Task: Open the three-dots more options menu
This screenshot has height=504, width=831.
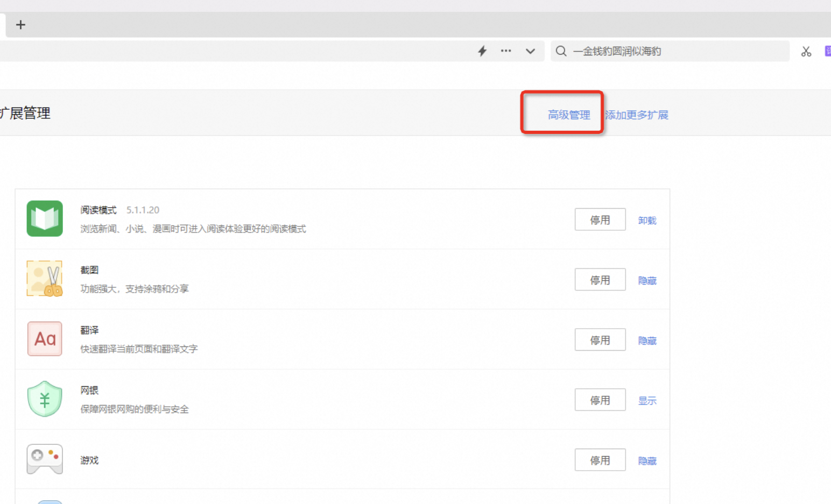Action: pyautogui.click(x=506, y=51)
